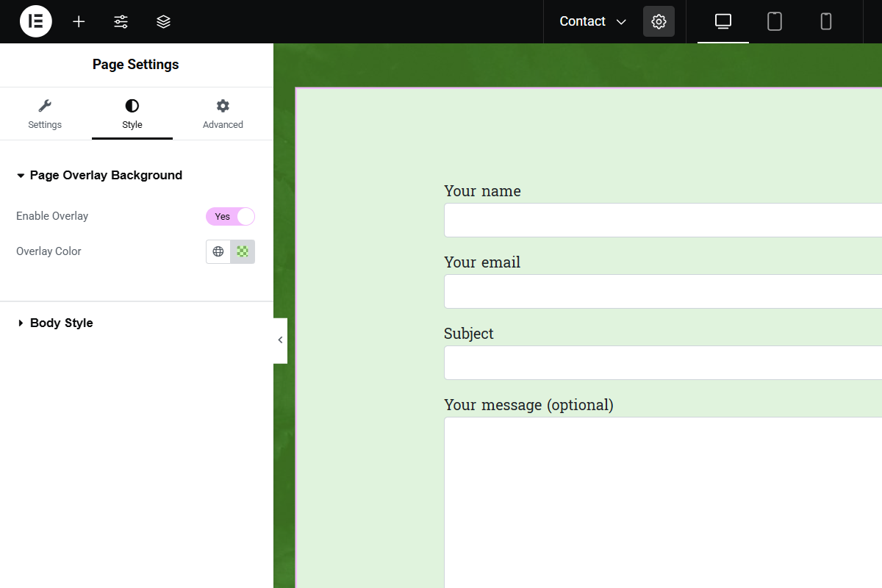Collapse the side panel with arrow handle
This screenshot has width=882, height=588.
point(280,340)
